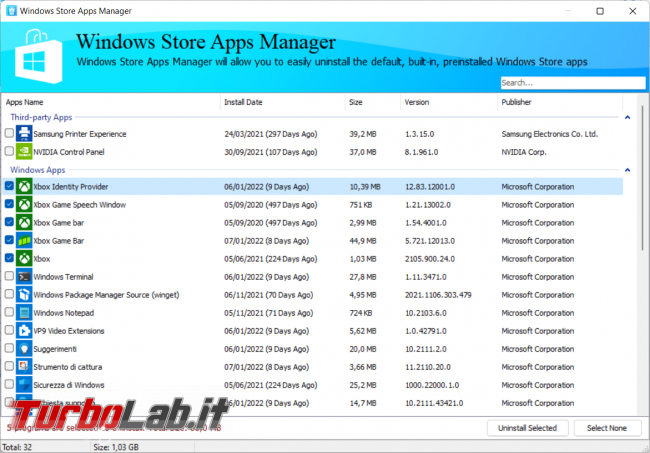650x453 pixels.
Task: Click the Xbox Game Speech Window icon
Action: [24, 204]
